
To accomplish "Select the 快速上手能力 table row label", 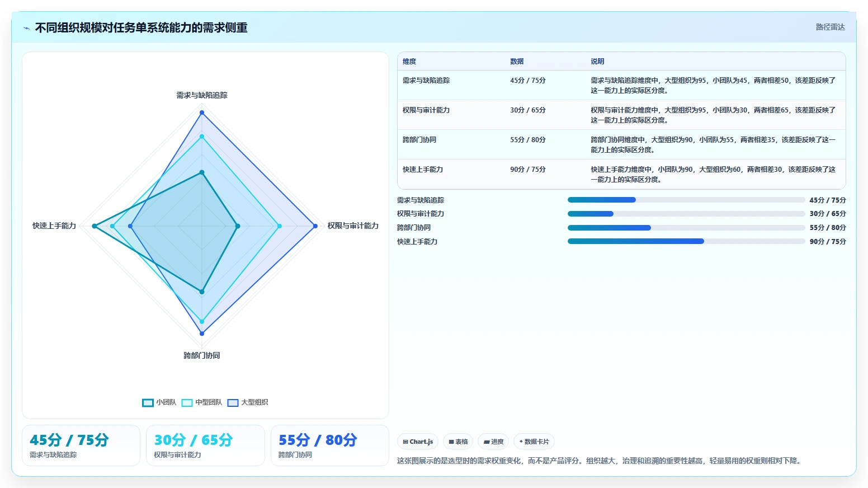I will click(x=423, y=170).
